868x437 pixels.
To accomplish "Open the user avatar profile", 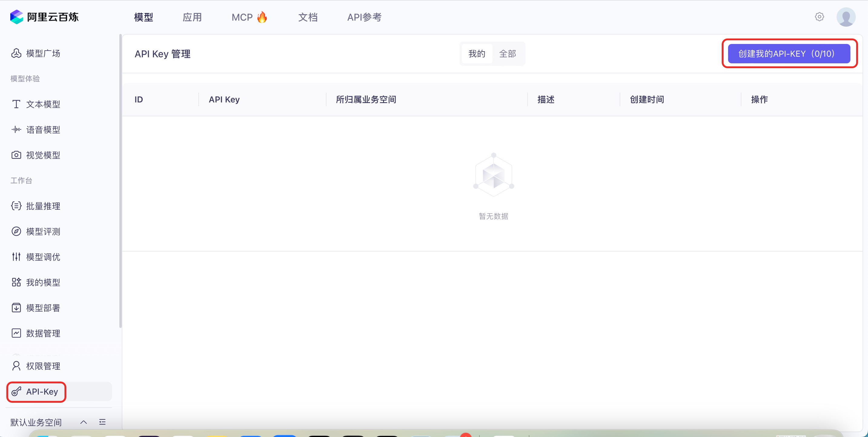I will coord(846,17).
